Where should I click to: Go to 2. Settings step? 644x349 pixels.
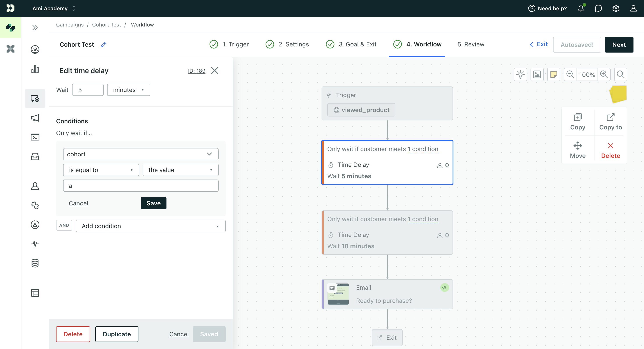point(287,44)
